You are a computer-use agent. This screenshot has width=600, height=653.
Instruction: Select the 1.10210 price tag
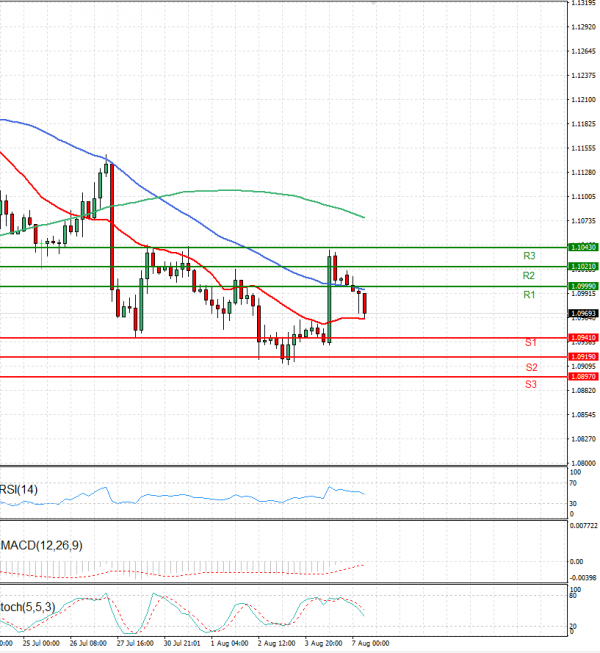pos(583,266)
